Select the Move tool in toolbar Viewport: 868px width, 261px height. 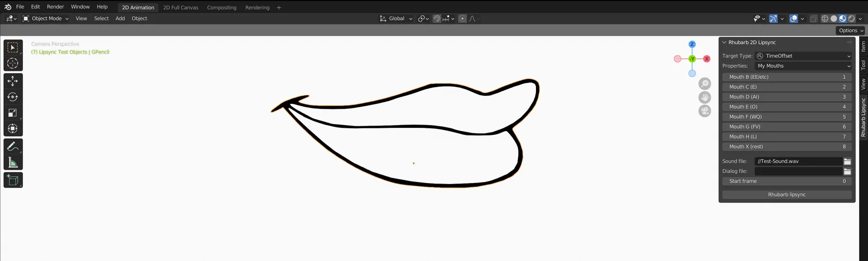click(13, 81)
